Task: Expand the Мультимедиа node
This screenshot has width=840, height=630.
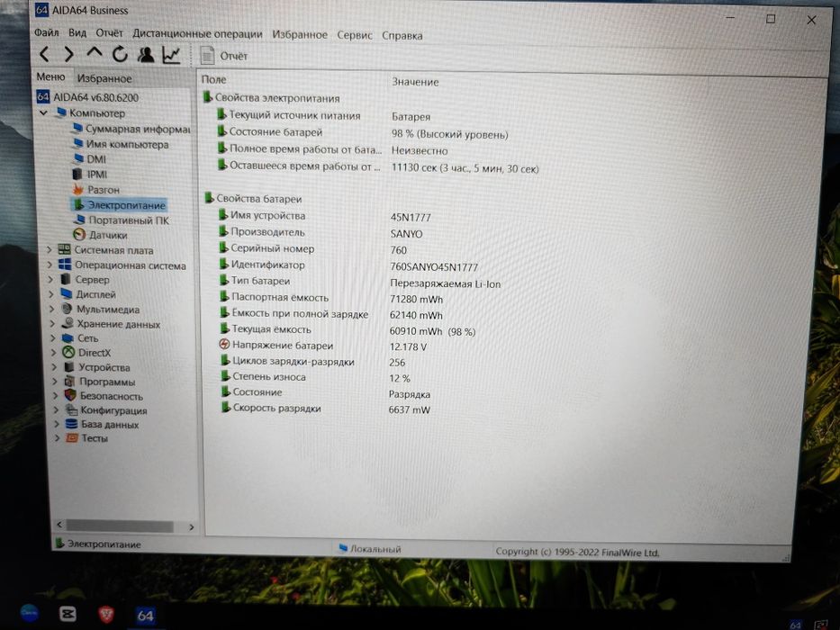Action: pos(52,309)
